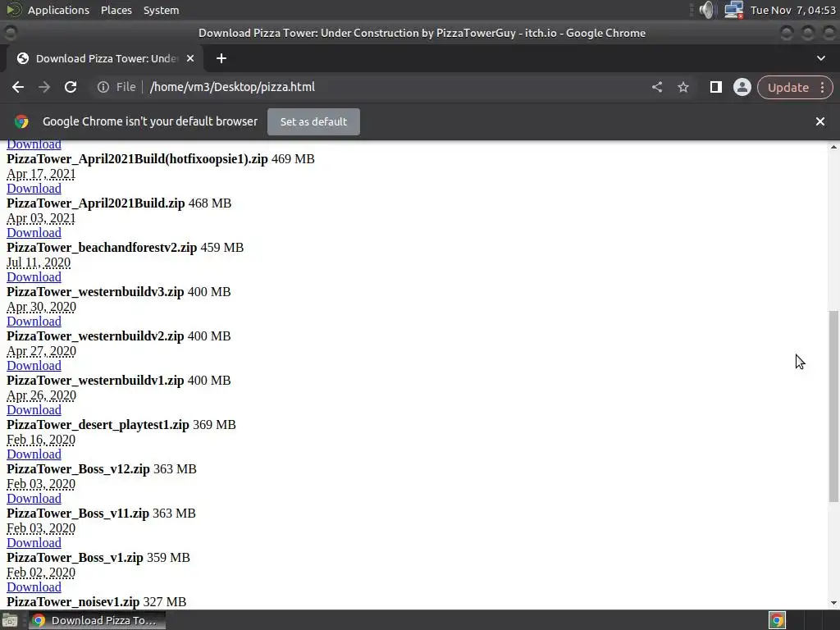Screen dimensions: 840x630
Task: Click the date Jul 11, 2020
Action: pos(39,262)
